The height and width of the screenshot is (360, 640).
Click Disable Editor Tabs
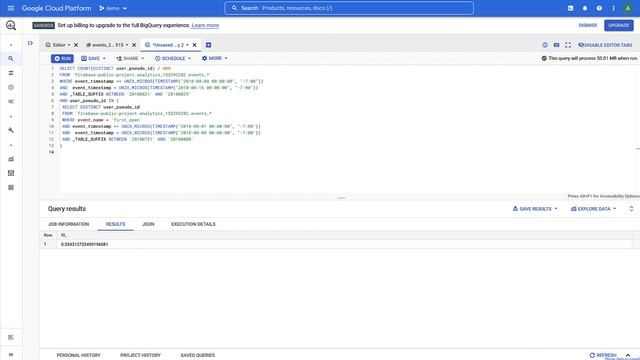pos(605,45)
